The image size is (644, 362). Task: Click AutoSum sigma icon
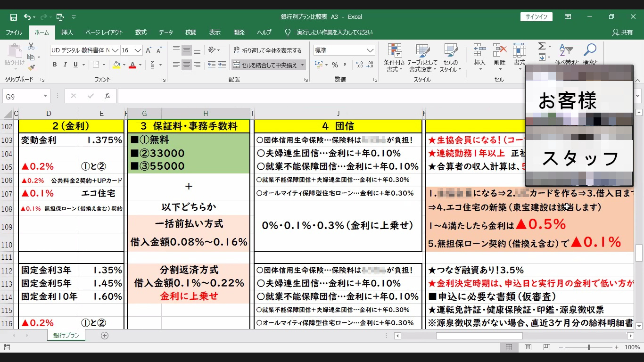pyautogui.click(x=542, y=46)
